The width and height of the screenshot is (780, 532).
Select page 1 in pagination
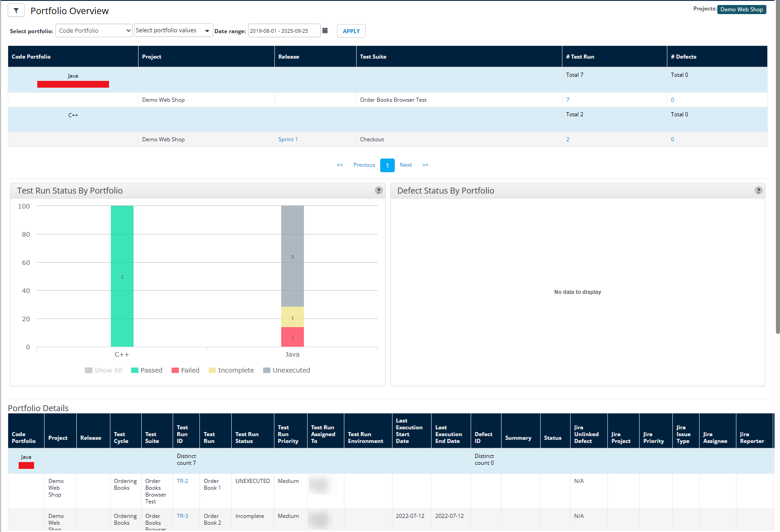(x=387, y=165)
